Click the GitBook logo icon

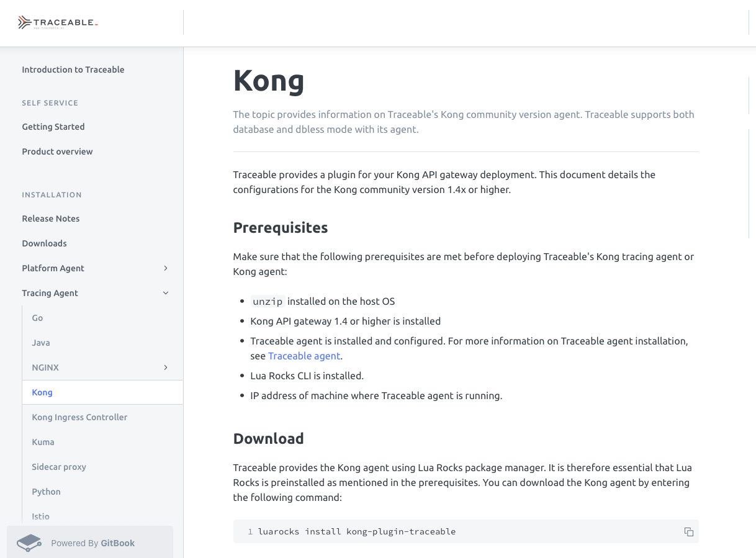29,543
